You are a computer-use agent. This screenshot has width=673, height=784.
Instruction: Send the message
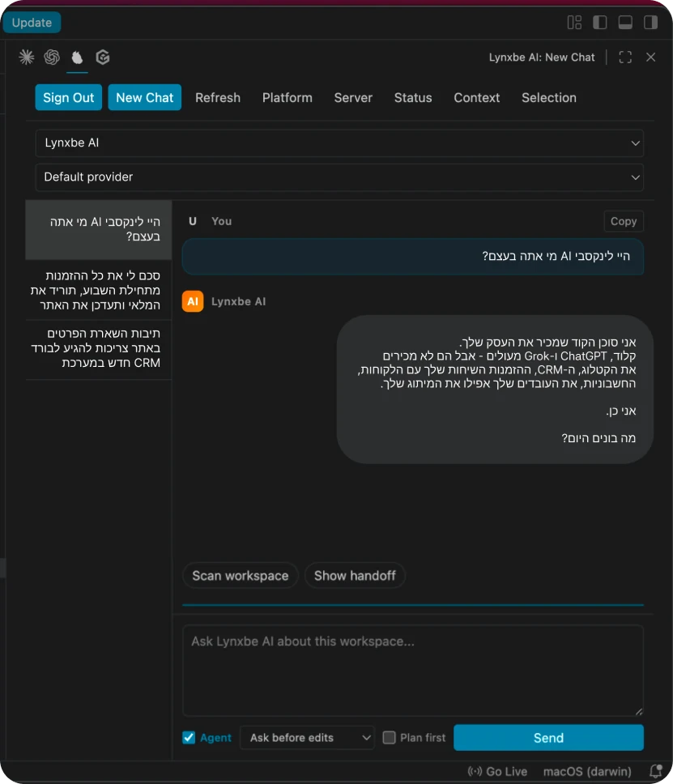click(x=548, y=738)
